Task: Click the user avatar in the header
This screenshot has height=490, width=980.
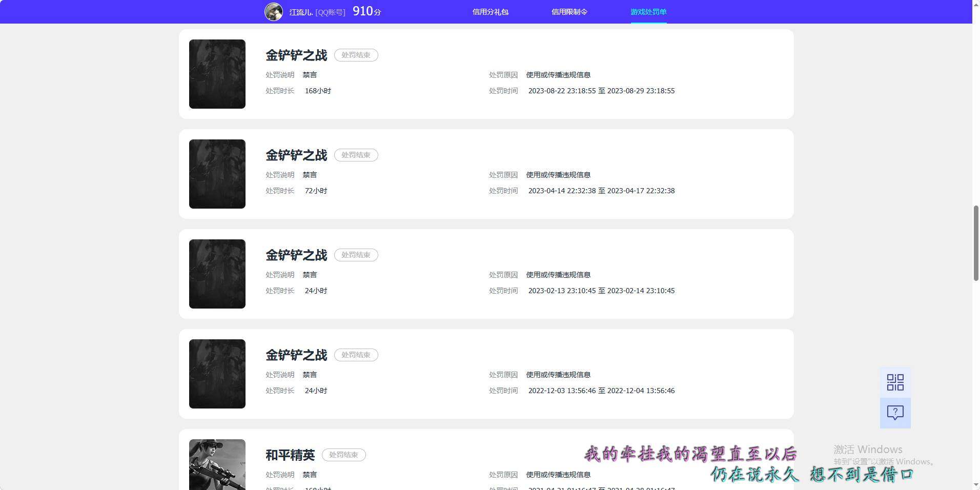Action: click(x=274, y=12)
